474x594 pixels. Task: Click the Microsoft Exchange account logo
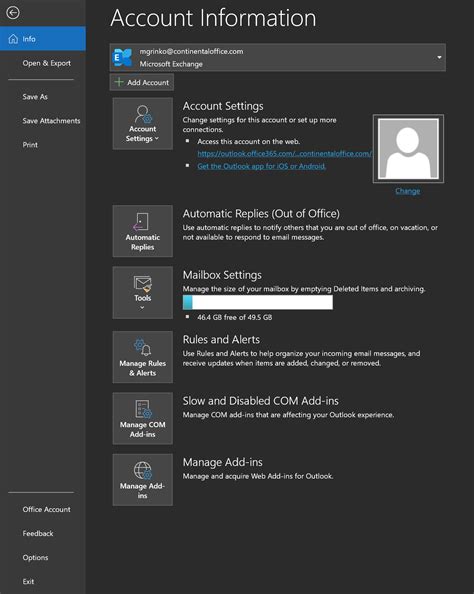123,58
